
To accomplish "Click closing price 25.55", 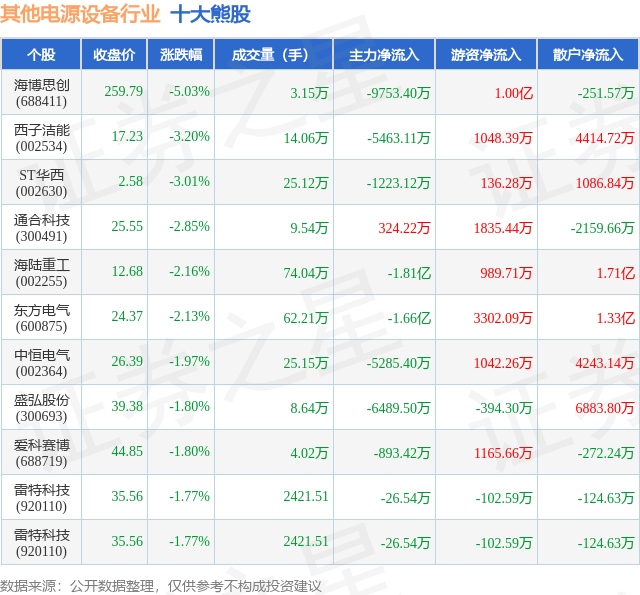I will pos(127,226).
